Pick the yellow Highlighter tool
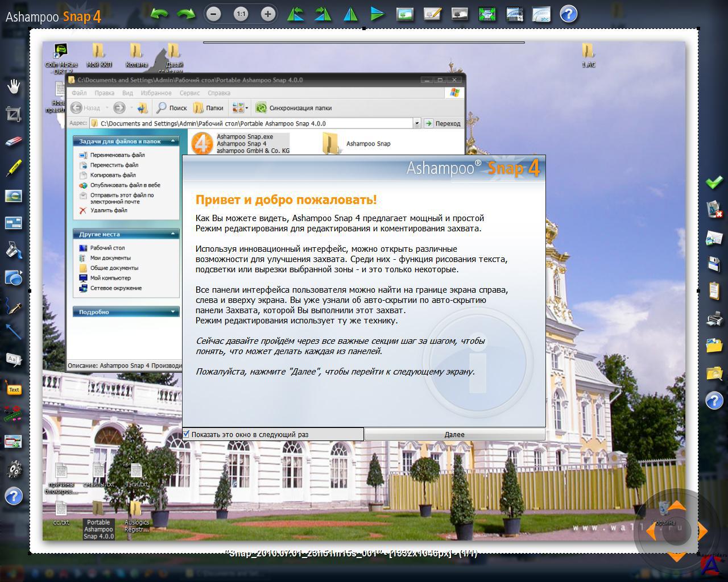The image size is (728, 582). [14, 168]
